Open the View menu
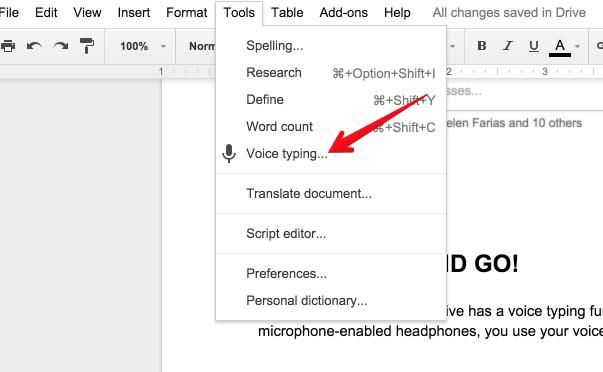The height and width of the screenshot is (372, 603). [87, 12]
